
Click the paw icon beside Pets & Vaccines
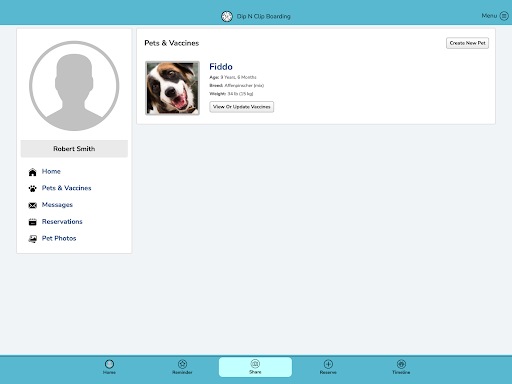point(32,189)
